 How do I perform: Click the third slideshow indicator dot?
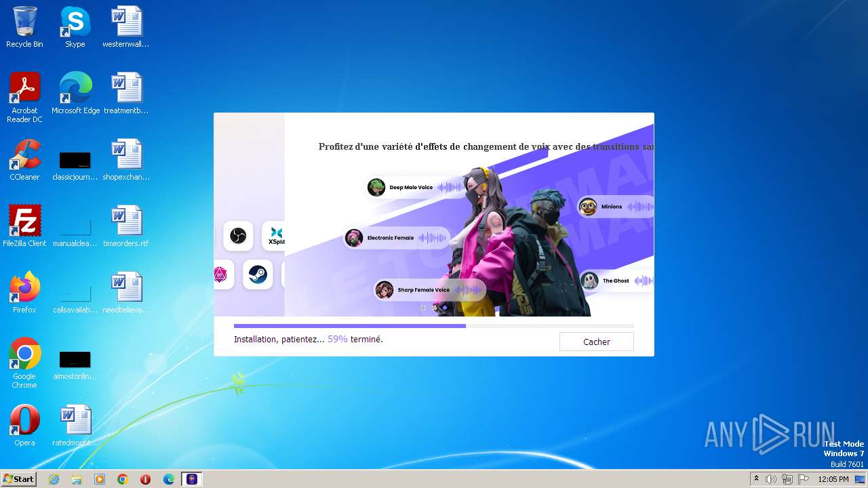coord(444,308)
